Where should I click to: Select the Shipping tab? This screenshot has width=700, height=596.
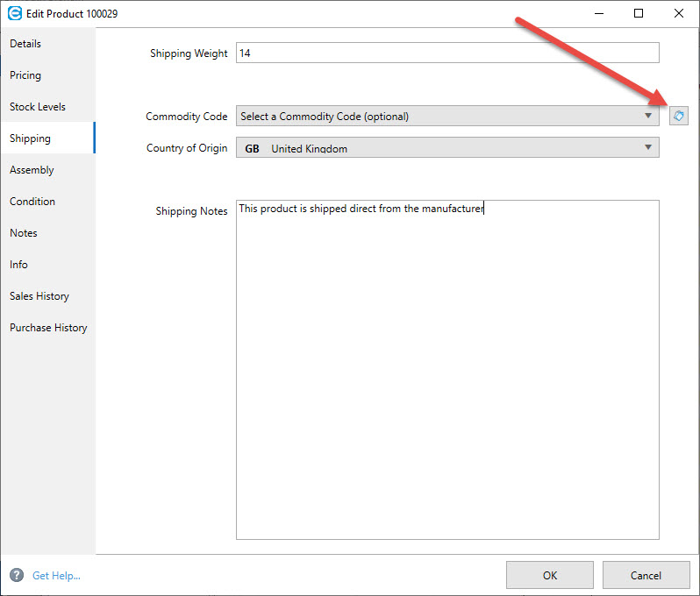(31, 138)
